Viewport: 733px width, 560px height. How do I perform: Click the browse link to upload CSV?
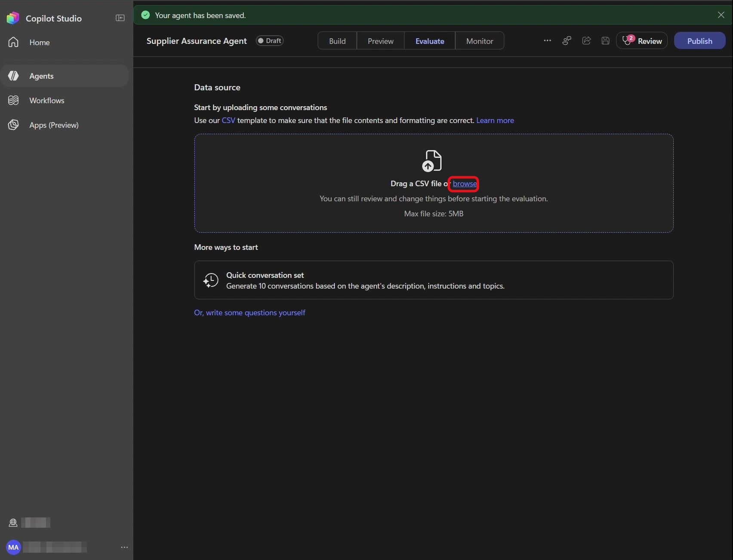pyautogui.click(x=465, y=184)
